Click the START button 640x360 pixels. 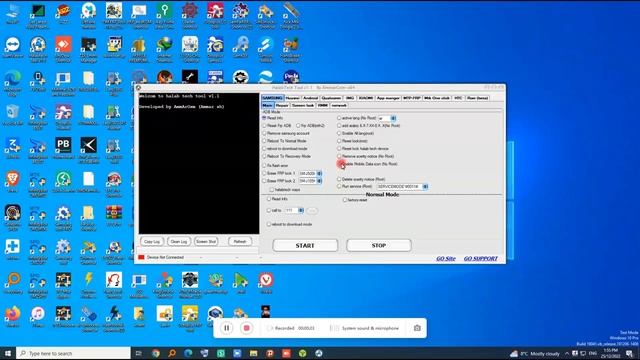[x=305, y=246]
